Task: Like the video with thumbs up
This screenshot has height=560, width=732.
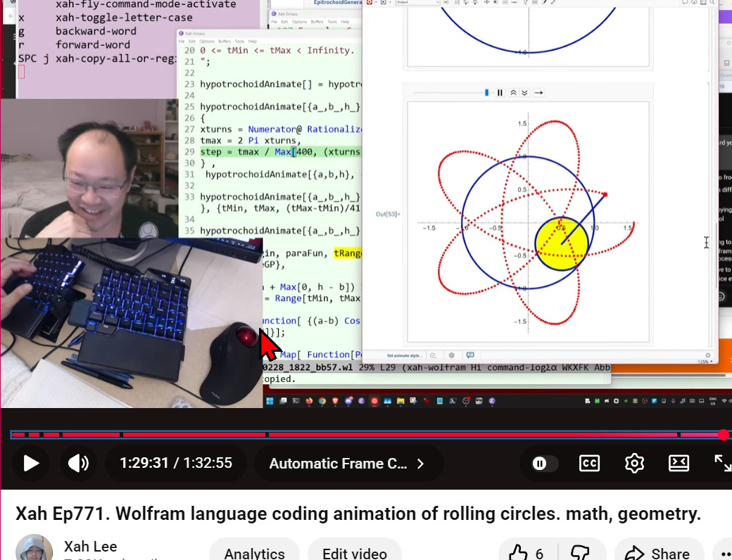Action: click(527, 553)
